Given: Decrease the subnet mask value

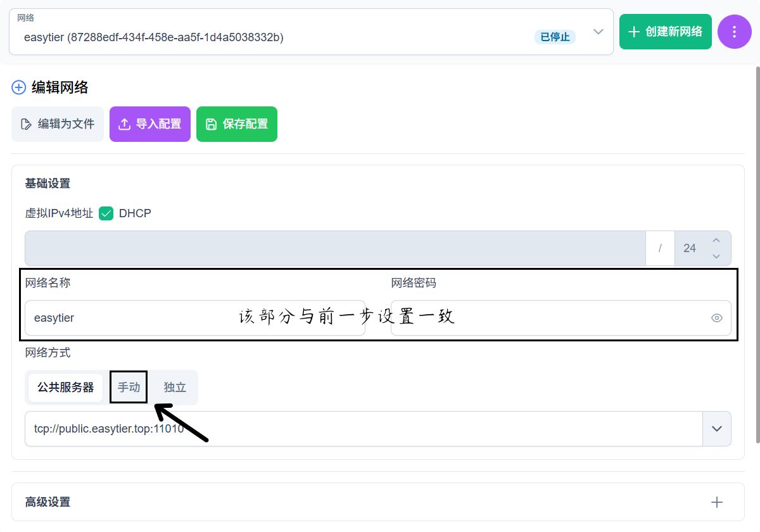Looking at the screenshot, I should [716, 256].
